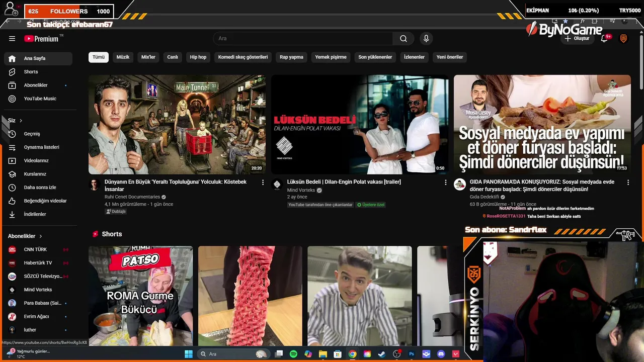Open Chrome from the taskbar
Viewport: 644px width, 362px height.
[352, 354]
